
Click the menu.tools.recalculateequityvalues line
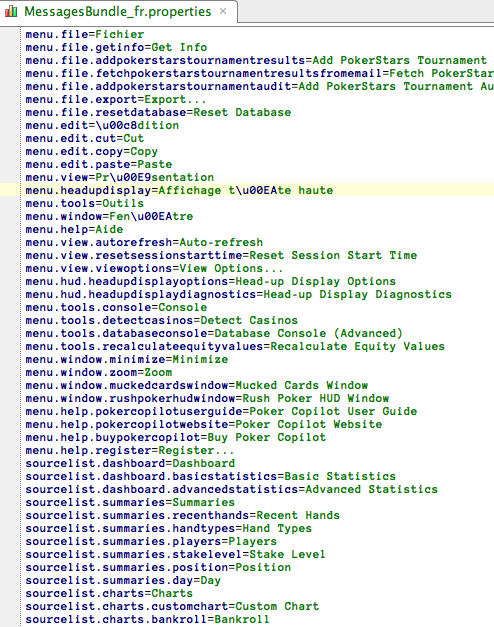point(235,346)
